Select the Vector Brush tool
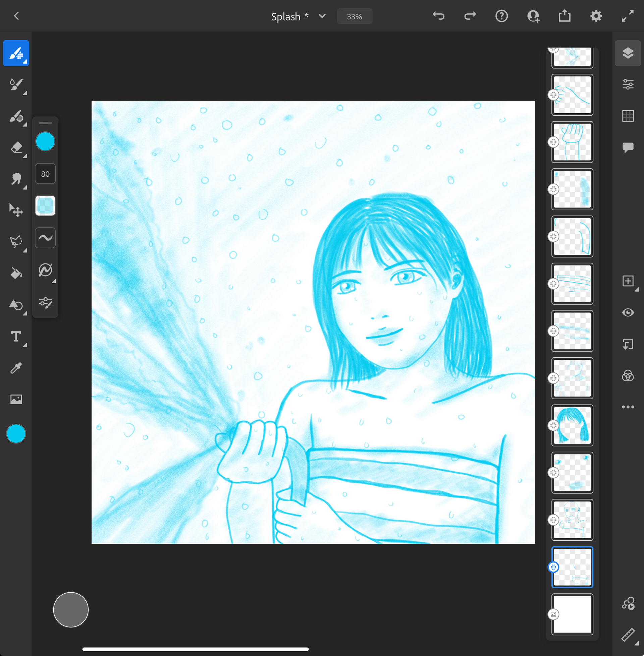 [16, 116]
